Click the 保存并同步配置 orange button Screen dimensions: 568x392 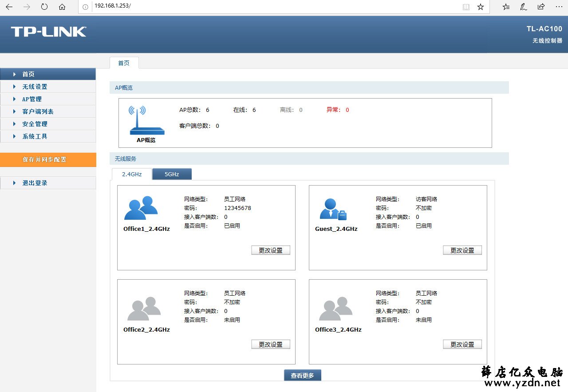tap(48, 160)
